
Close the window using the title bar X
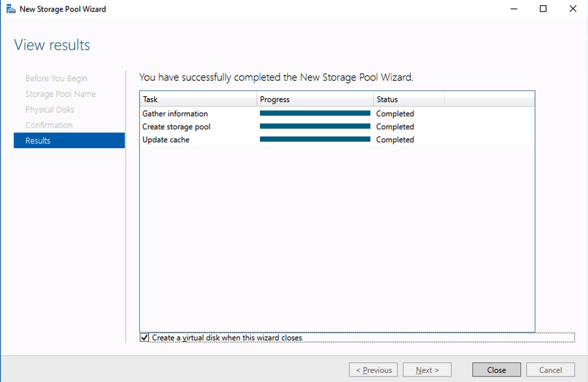pyautogui.click(x=572, y=9)
